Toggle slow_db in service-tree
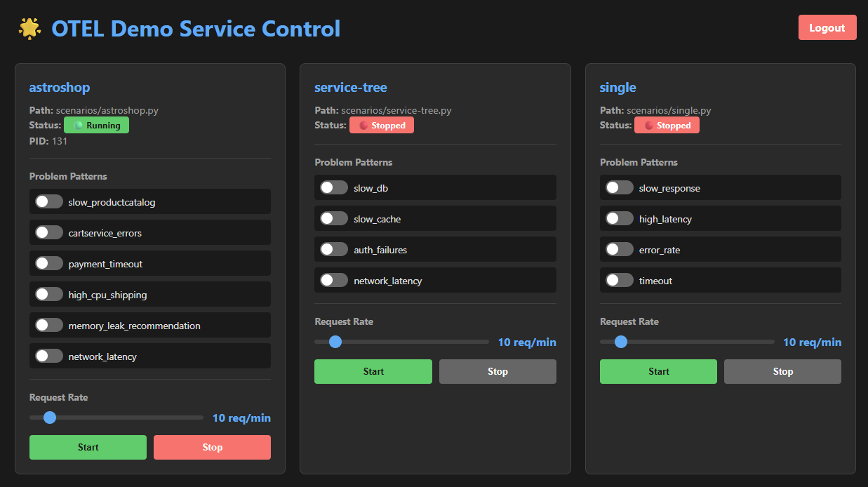Image resolution: width=868 pixels, height=487 pixels. [x=334, y=188]
